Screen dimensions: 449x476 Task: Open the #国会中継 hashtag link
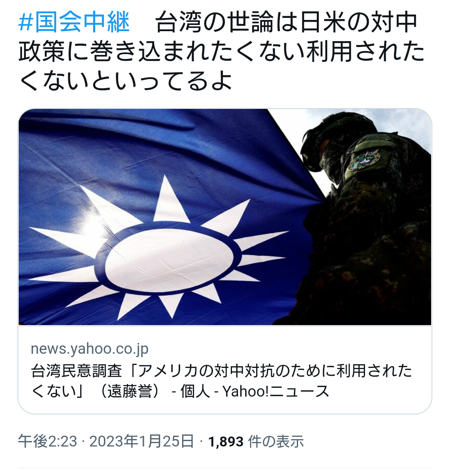pos(74,22)
